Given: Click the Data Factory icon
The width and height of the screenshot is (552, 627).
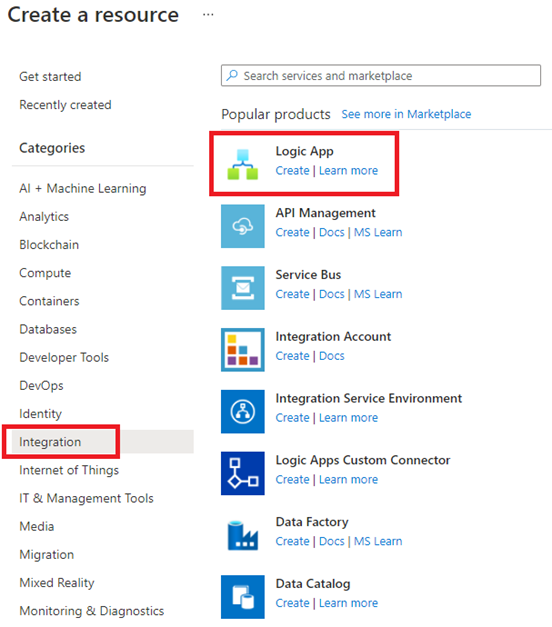Looking at the screenshot, I should click(243, 535).
